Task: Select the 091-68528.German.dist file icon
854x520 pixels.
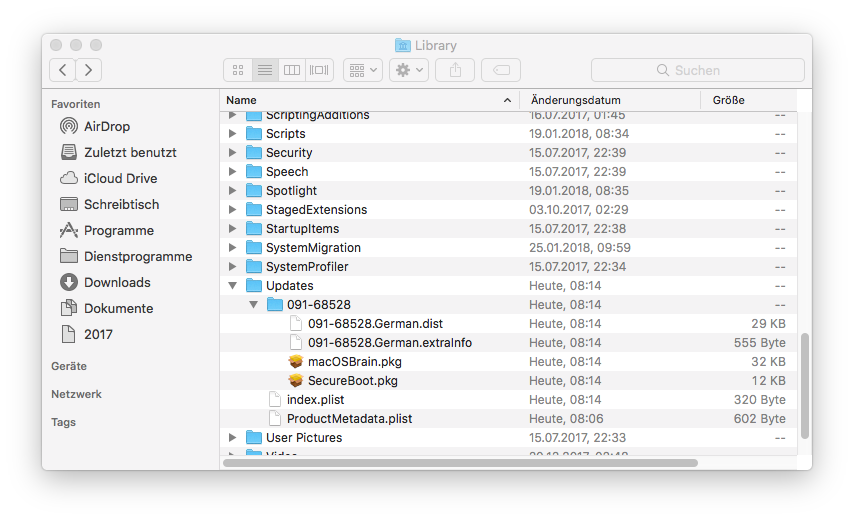Action: [x=296, y=323]
